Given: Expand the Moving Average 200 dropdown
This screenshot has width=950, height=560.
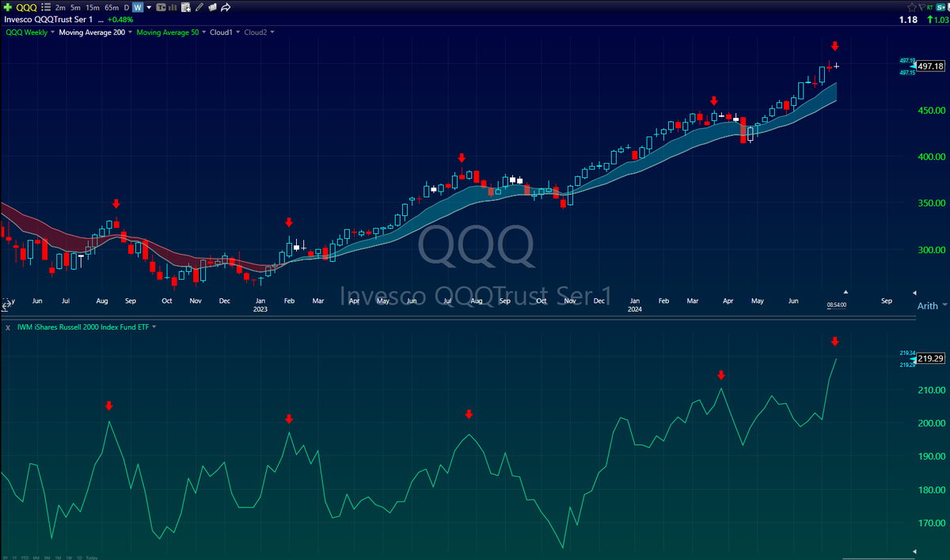Looking at the screenshot, I should tap(130, 32).
